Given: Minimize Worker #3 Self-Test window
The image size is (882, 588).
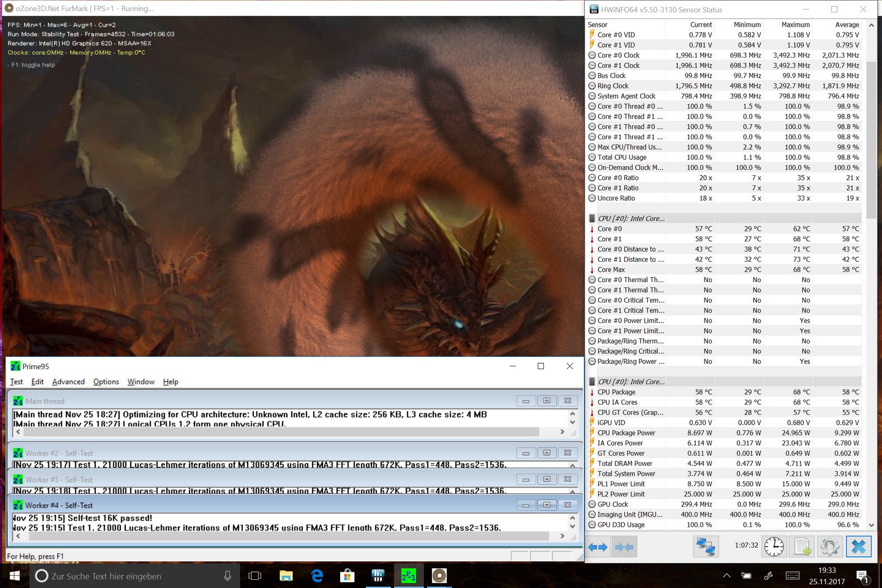Looking at the screenshot, I should click(526, 479).
